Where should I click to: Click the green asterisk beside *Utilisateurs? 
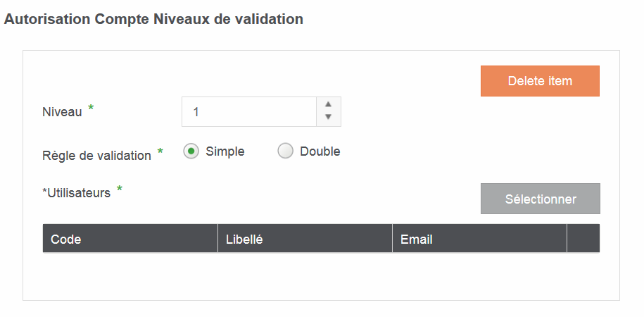pos(120,189)
